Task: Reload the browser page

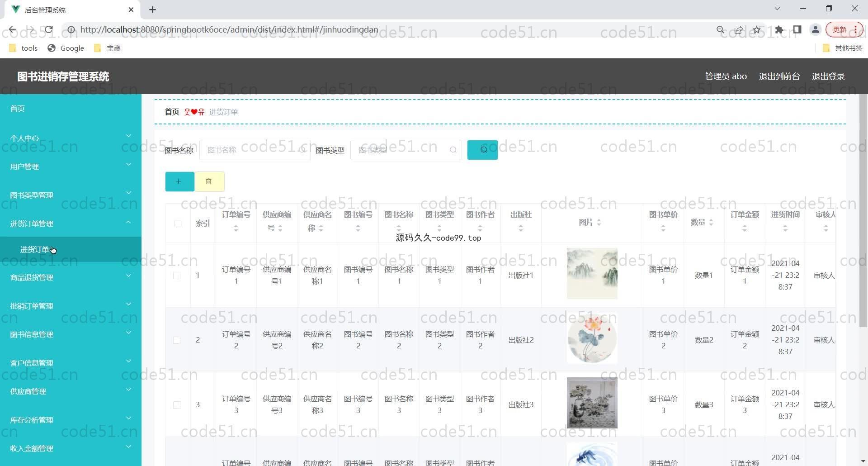Action: (49, 30)
